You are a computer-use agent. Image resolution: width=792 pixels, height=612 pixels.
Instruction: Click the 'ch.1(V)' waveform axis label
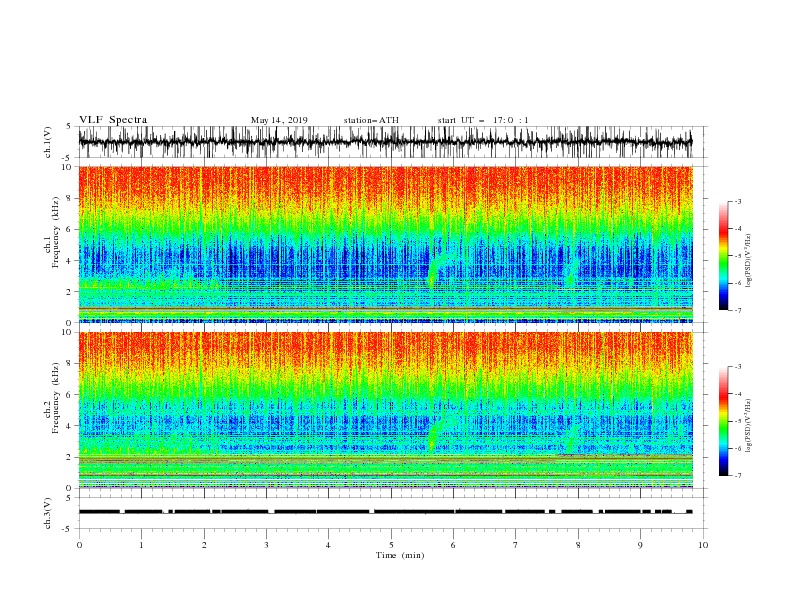[48, 141]
